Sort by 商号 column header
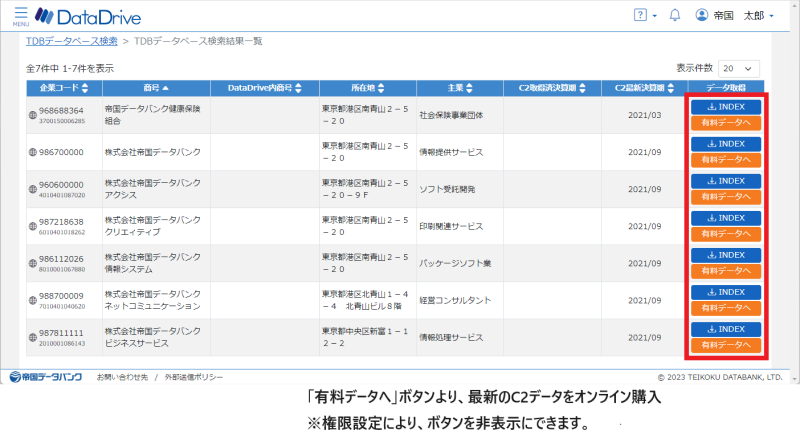The image size is (800, 439). coord(156,88)
